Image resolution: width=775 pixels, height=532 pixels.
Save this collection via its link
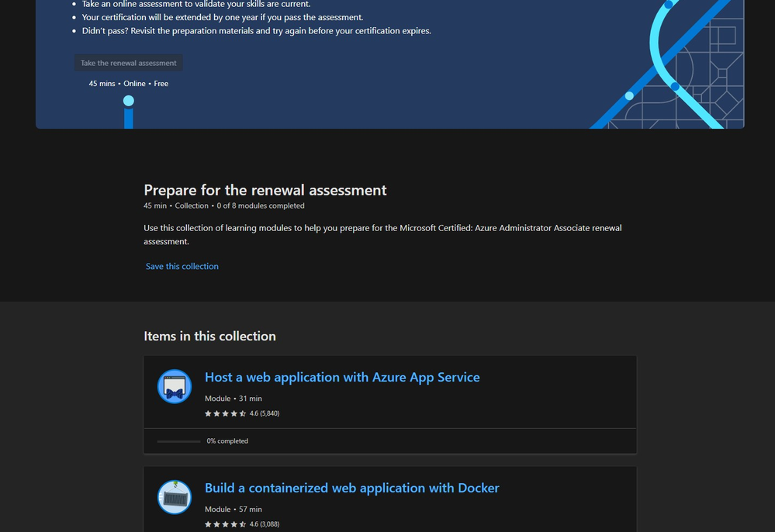coord(182,266)
